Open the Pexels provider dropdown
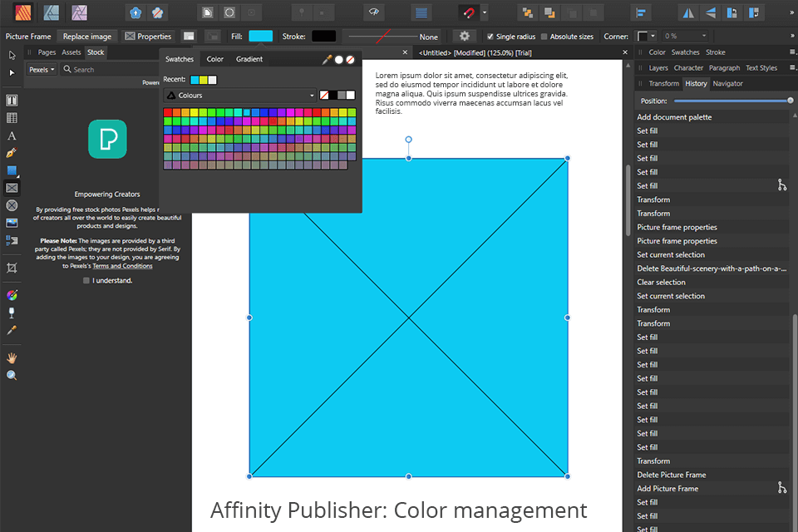 click(x=42, y=70)
